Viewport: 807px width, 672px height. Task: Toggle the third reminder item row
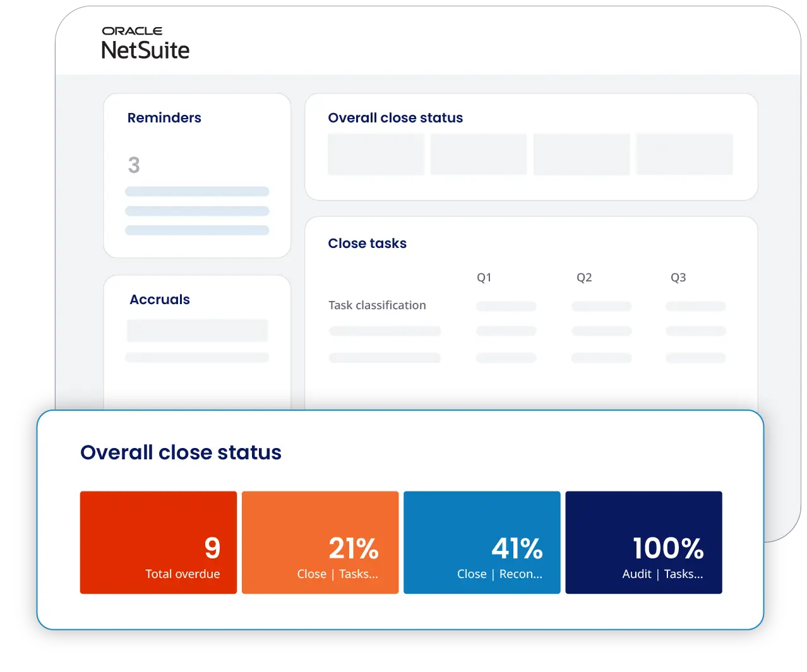click(197, 230)
